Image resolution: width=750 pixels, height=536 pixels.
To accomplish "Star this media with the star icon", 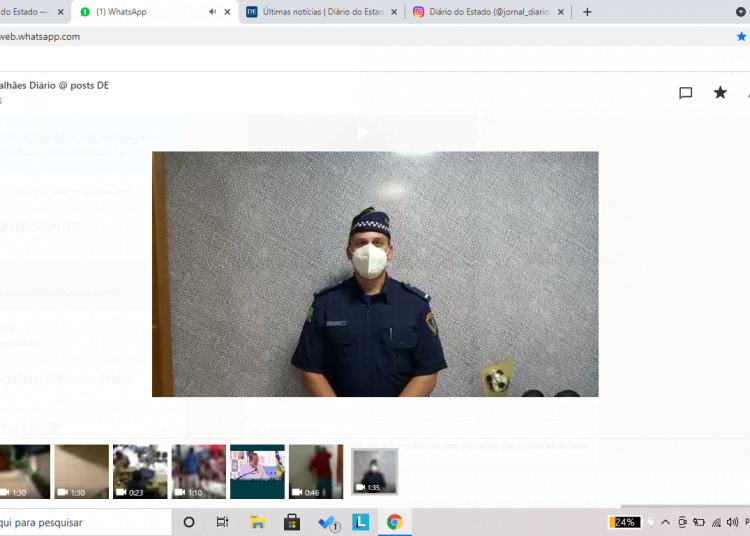I will coord(720,92).
